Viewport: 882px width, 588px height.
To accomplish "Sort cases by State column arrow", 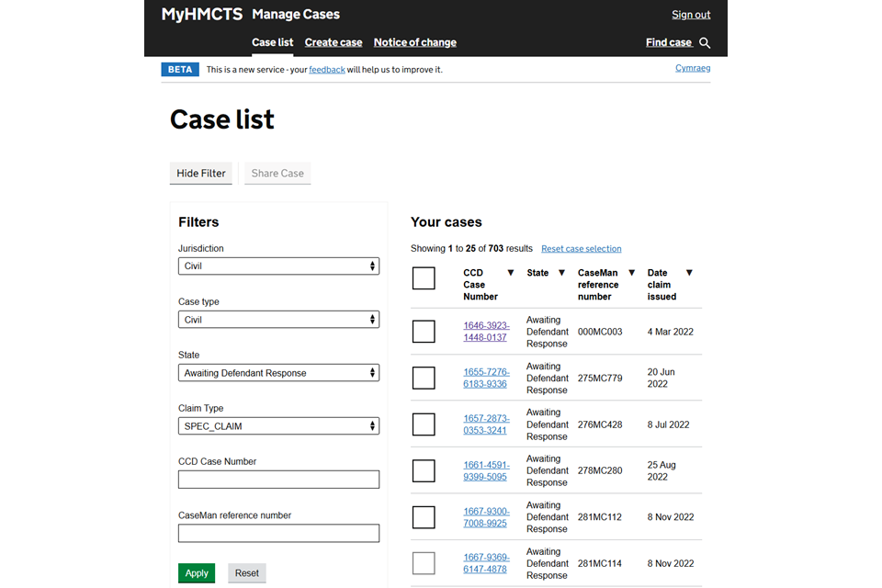I will pyautogui.click(x=561, y=273).
